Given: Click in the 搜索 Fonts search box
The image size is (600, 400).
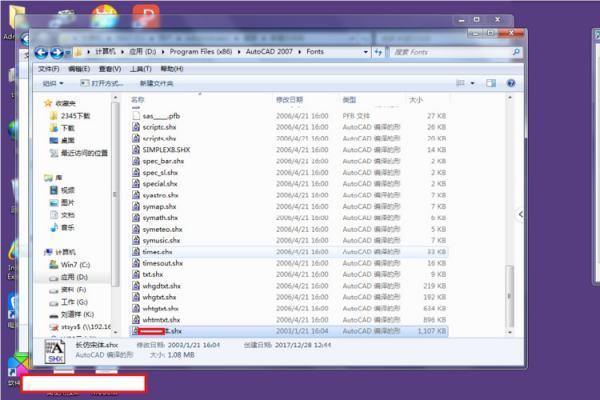Looking at the screenshot, I should tap(452, 52).
